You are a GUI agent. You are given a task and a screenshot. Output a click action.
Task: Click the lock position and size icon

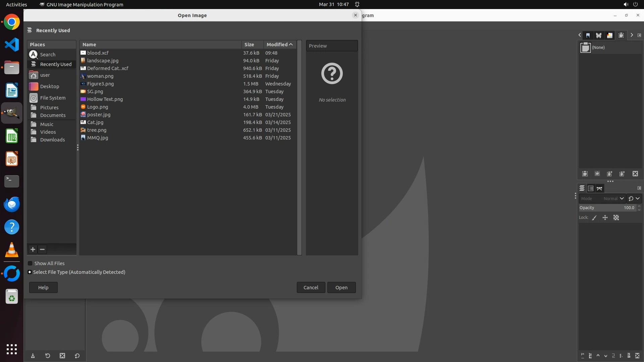pyautogui.click(x=605, y=218)
